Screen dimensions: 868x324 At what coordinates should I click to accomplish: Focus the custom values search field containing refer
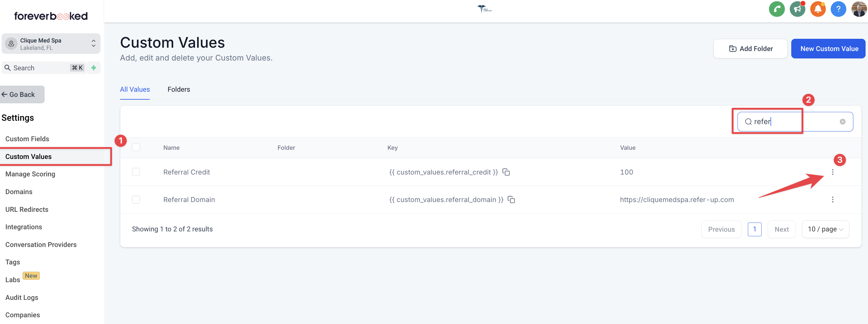tap(795, 122)
